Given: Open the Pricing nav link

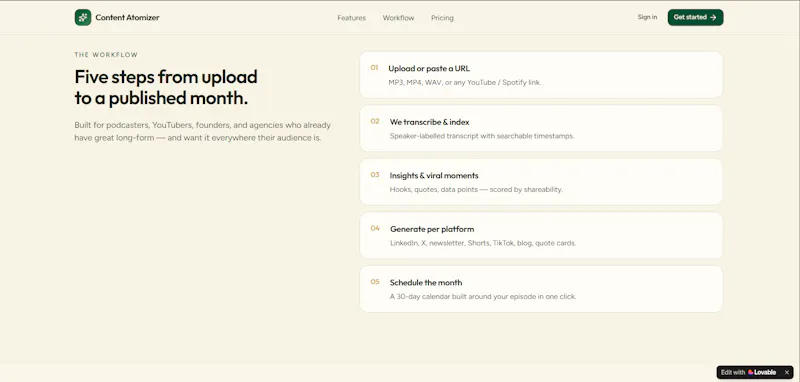Looking at the screenshot, I should point(442,18).
